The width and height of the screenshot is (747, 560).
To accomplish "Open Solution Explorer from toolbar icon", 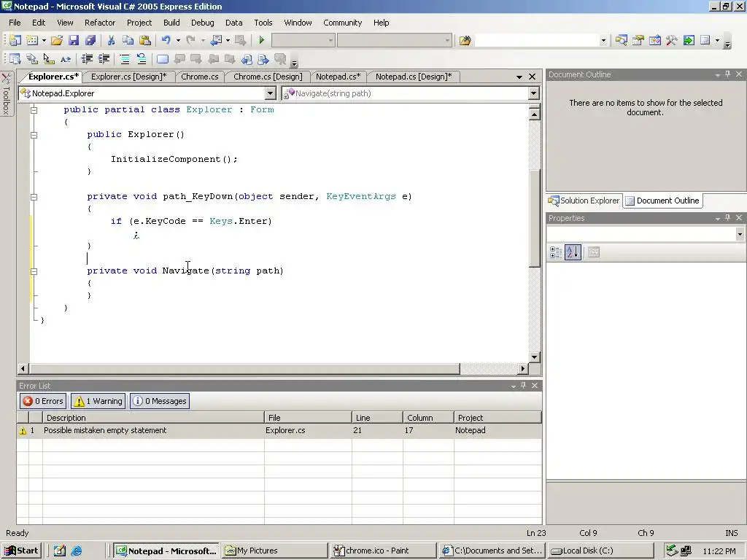I will 621,41.
